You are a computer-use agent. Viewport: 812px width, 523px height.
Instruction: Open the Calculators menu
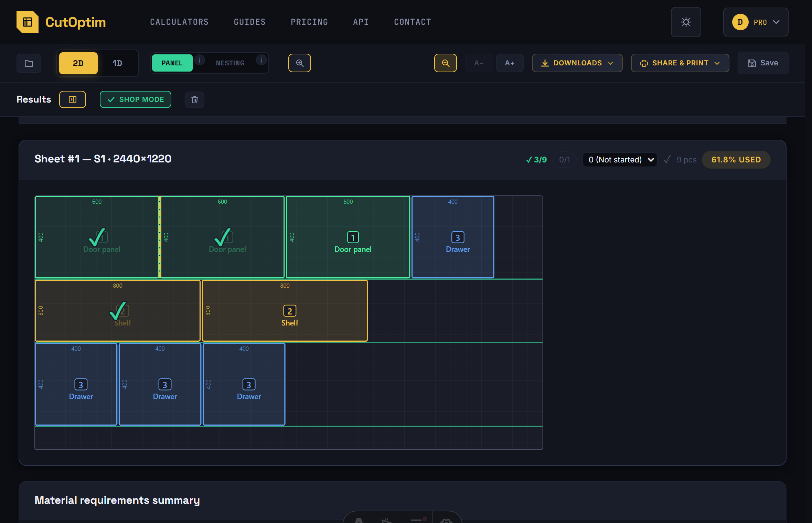point(179,22)
